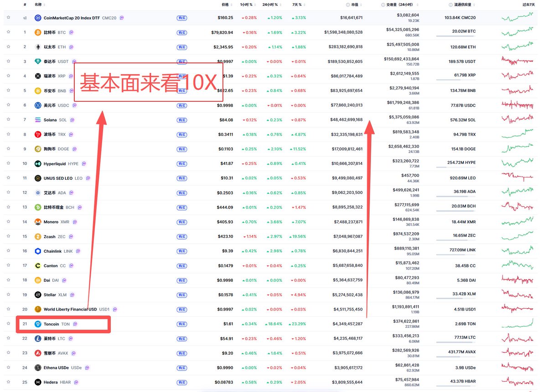Add DOGE 狗狗币 to watchlist via star
The height and width of the screenshot is (392, 547).
tap(9, 149)
